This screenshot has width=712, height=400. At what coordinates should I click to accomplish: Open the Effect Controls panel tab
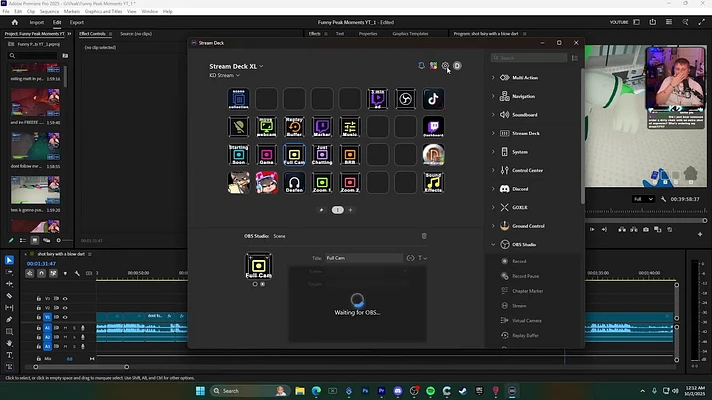click(x=92, y=34)
